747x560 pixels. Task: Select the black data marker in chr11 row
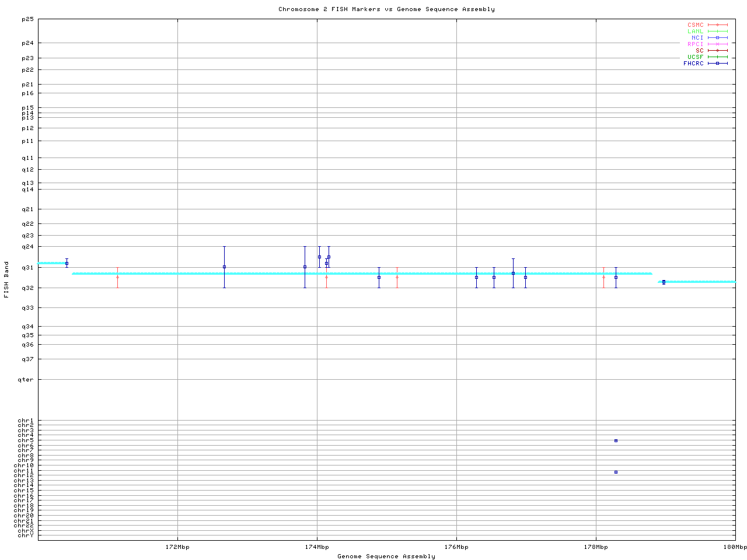pos(616,472)
